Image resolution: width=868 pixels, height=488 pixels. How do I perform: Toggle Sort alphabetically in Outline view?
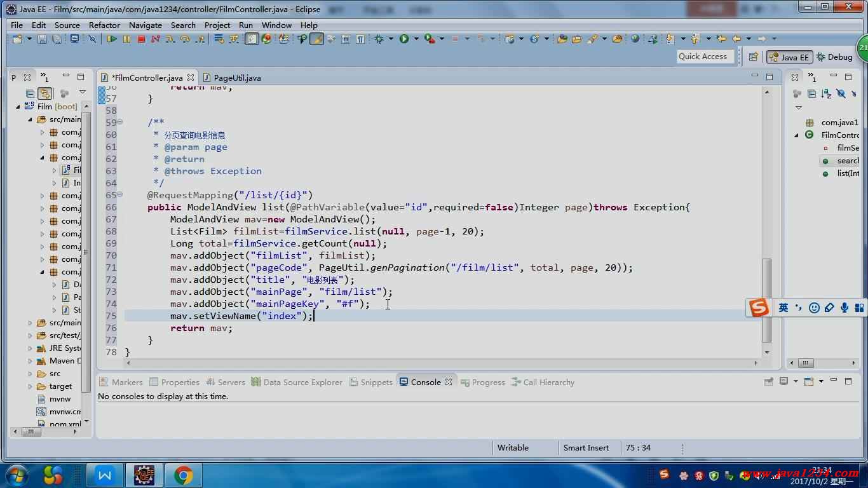[x=826, y=93]
